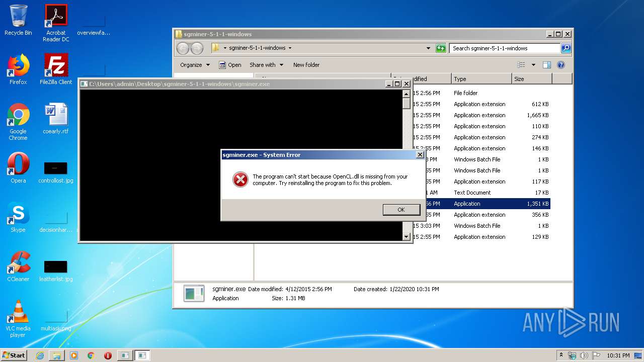Open Opera from the taskbar
This screenshot has width=644, height=362.
click(108, 355)
